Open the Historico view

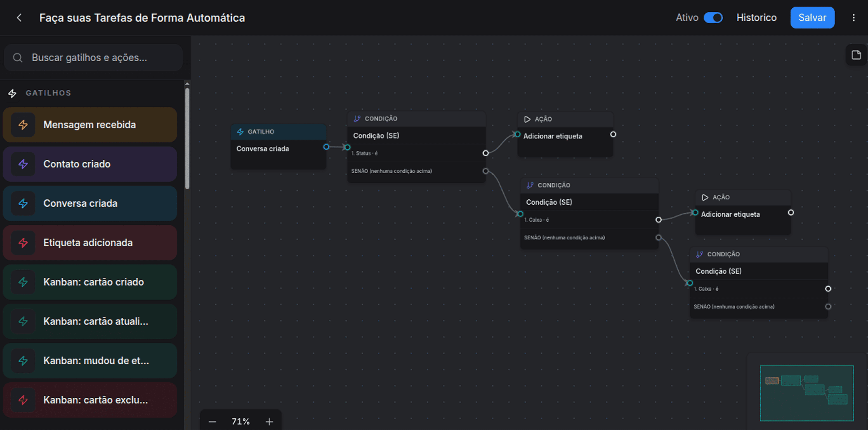click(756, 18)
